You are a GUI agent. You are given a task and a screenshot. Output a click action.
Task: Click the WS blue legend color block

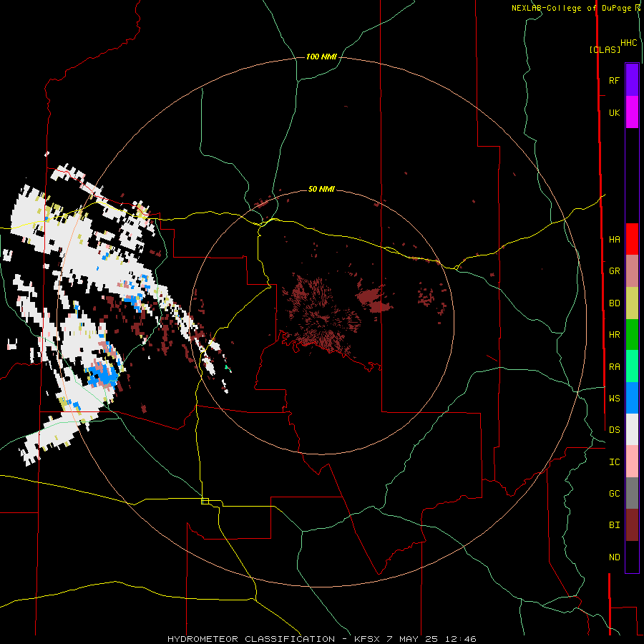[x=632, y=398]
